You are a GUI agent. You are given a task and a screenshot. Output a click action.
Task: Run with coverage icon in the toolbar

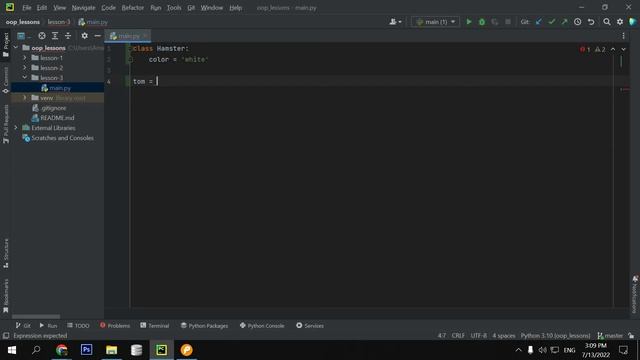tap(495, 22)
